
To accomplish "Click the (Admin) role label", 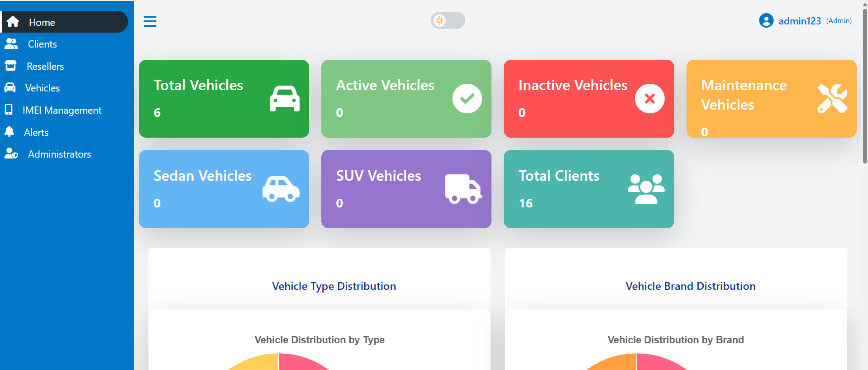I will point(839,21).
